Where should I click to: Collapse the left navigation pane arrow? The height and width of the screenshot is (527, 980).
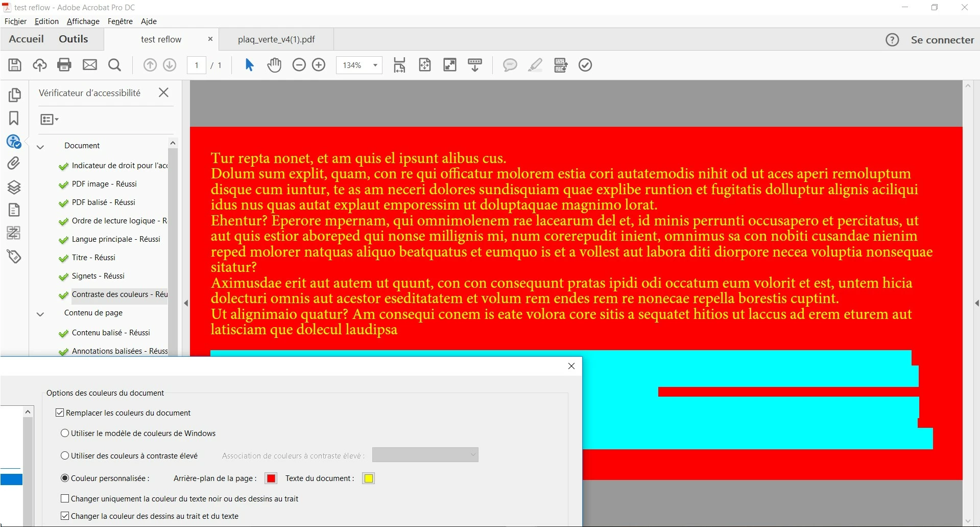tap(186, 303)
